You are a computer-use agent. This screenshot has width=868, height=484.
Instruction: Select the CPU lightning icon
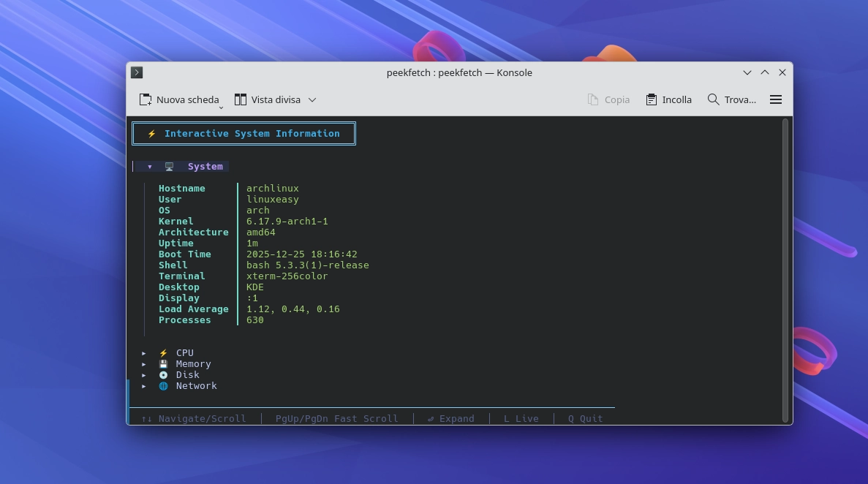point(163,352)
